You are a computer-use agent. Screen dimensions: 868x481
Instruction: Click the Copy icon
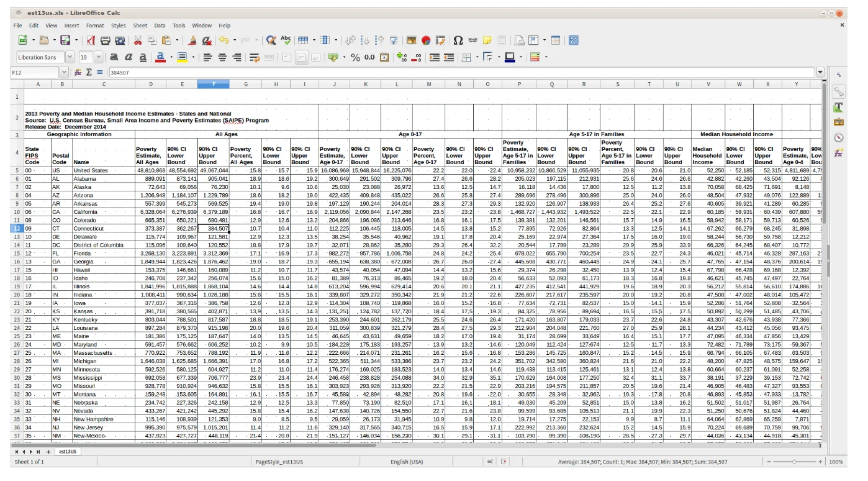[152, 40]
